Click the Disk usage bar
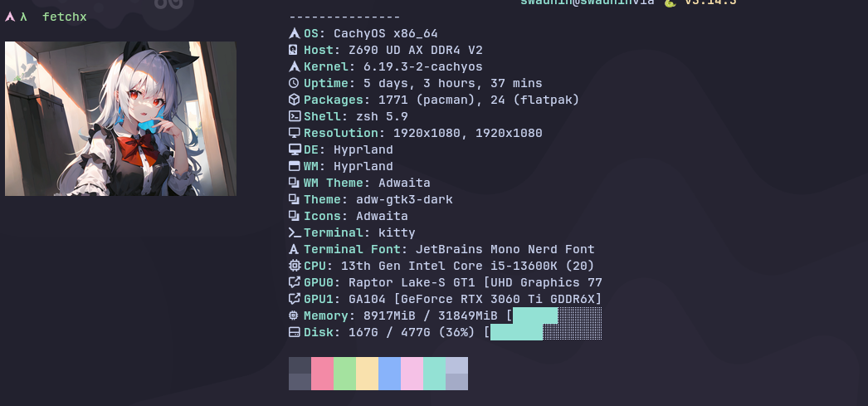868x406 pixels. click(546, 332)
